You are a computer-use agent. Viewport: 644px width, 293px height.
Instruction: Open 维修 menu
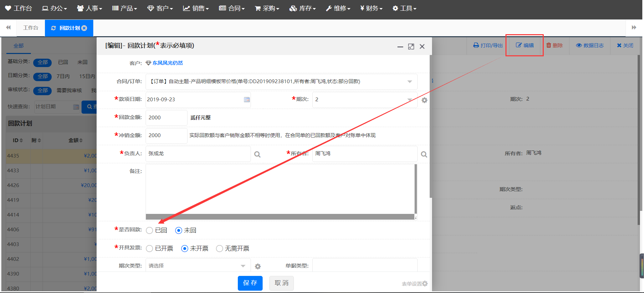point(338,8)
